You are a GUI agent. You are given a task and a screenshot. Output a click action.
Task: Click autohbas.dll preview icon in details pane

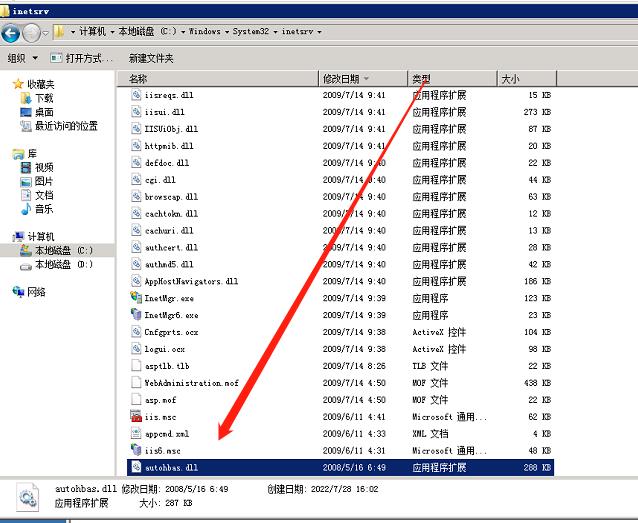27,497
